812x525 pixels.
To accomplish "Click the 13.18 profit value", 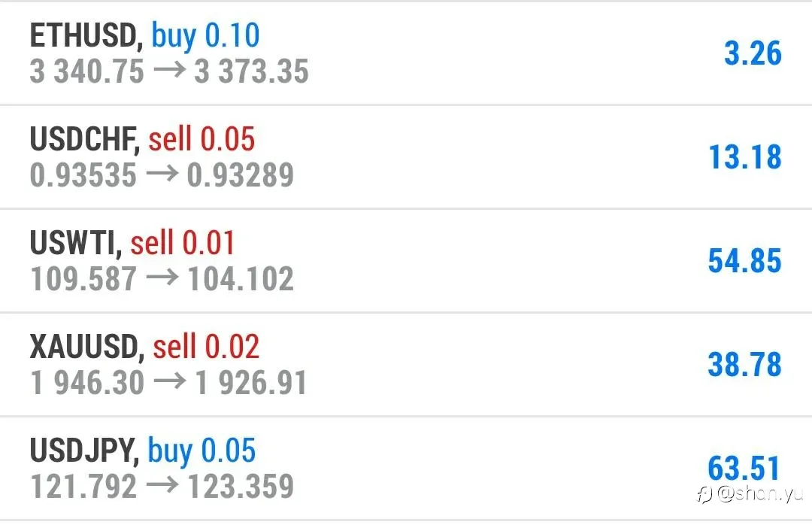I will (x=744, y=157).
